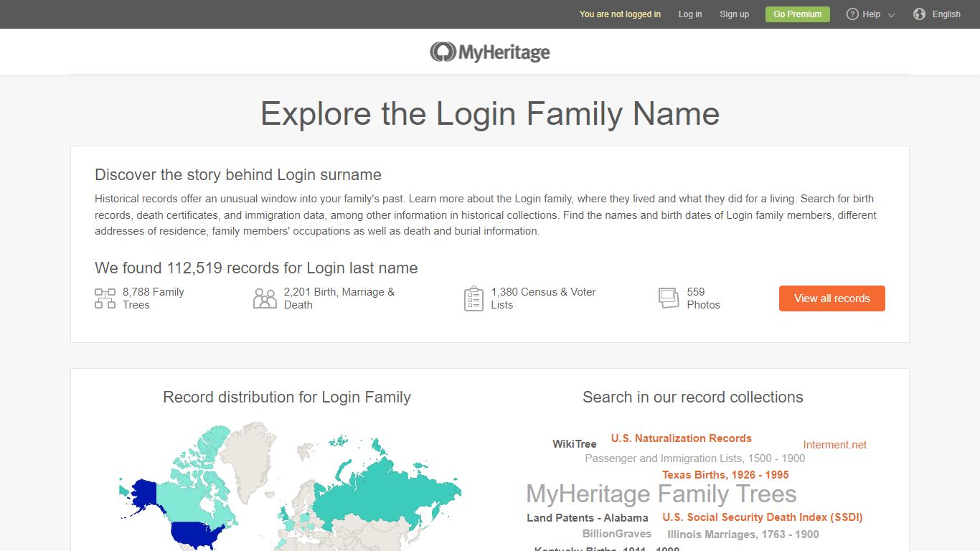This screenshot has height=551, width=980.
Task: Open the U.S. Naturalization Records collection
Action: click(681, 438)
